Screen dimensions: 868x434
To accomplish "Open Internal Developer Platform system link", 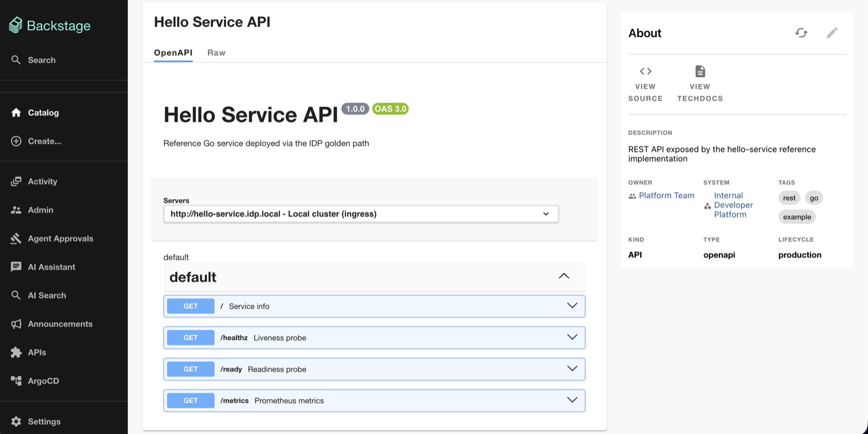I will [x=733, y=205].
